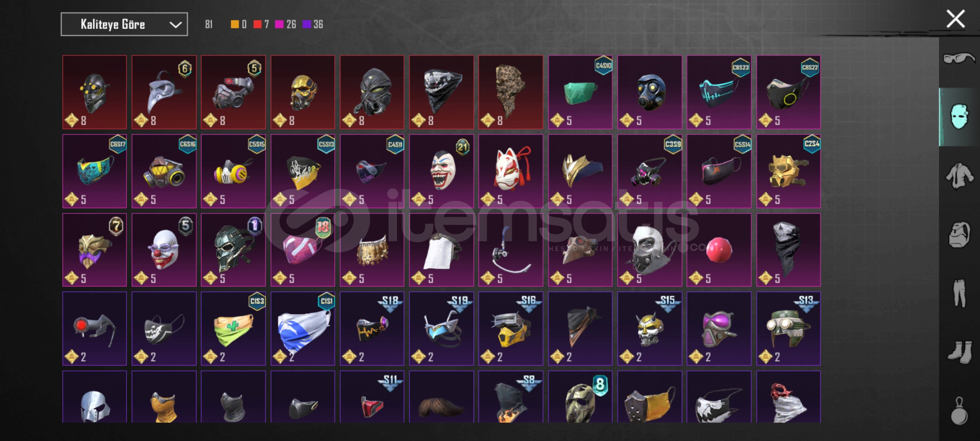Switch to the boots category
980x441 pixels.
[x=959, y=352]
